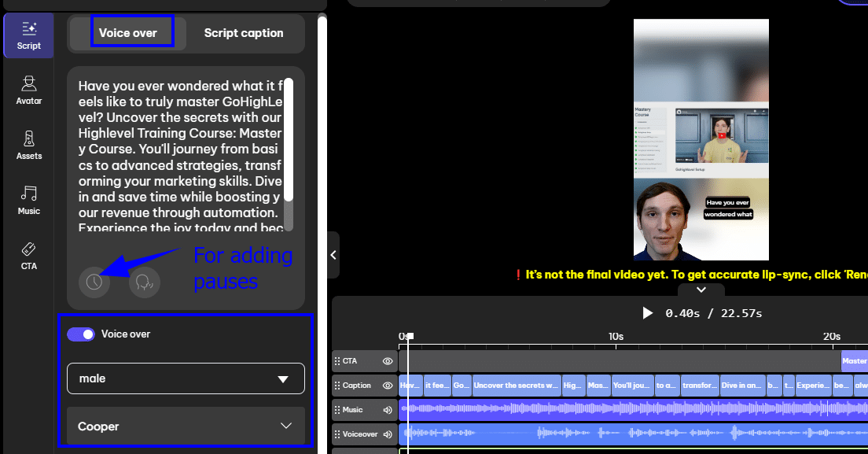Switch to the Script caption tab
This screenshot has width=868, height=454.
(x=244, y=33)
